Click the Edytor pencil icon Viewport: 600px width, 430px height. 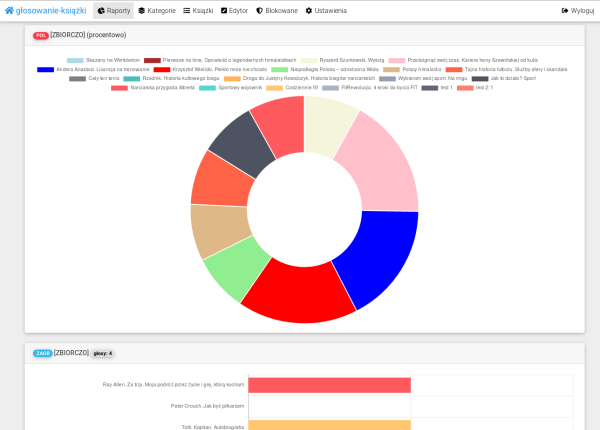[224, 10]
